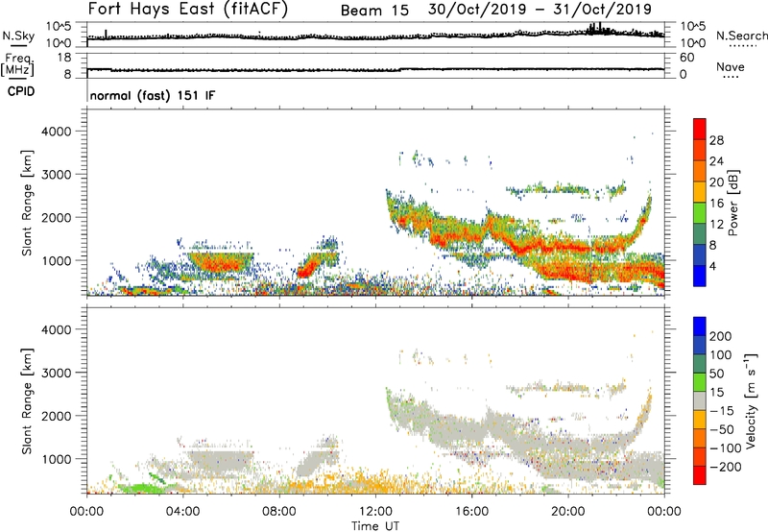Click the bright blue bottom segment of the Power colorbar

coord(700,276)
